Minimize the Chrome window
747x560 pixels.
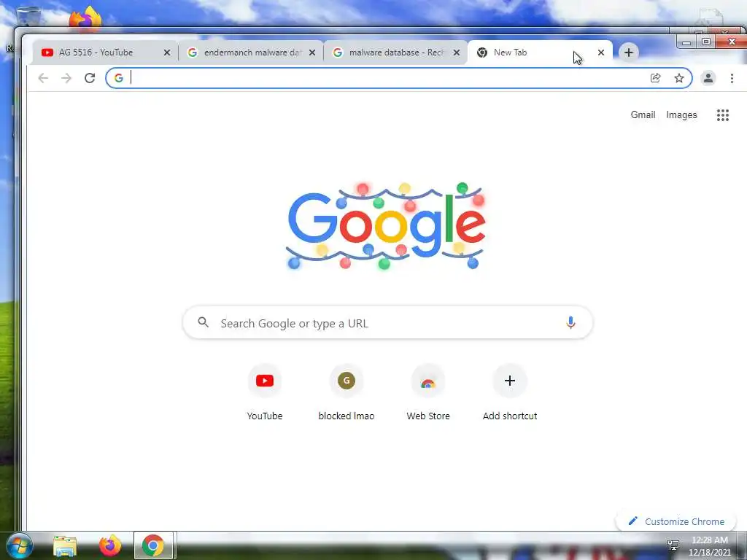click(x=686, y=42)
